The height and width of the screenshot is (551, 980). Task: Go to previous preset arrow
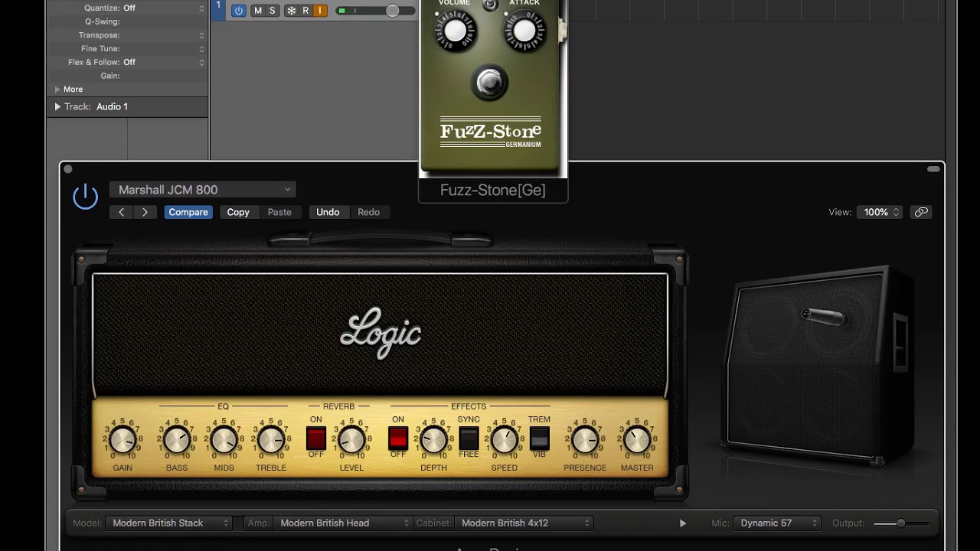pos(121,212)
